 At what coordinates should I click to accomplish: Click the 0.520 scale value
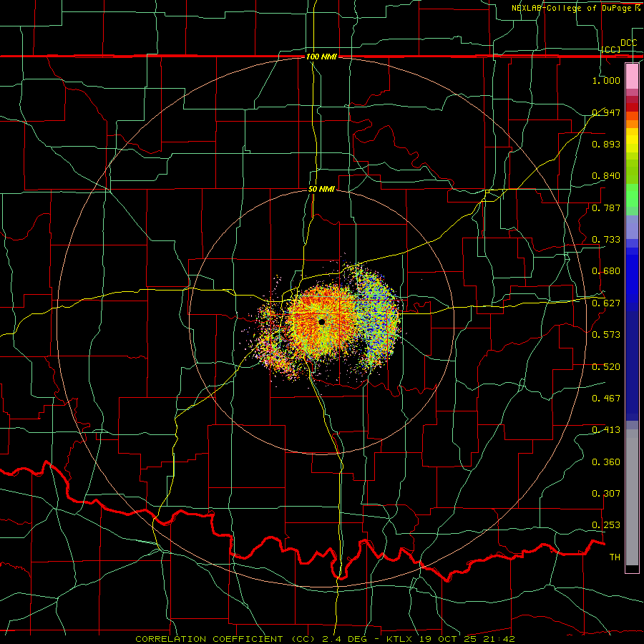coord(606,367)
